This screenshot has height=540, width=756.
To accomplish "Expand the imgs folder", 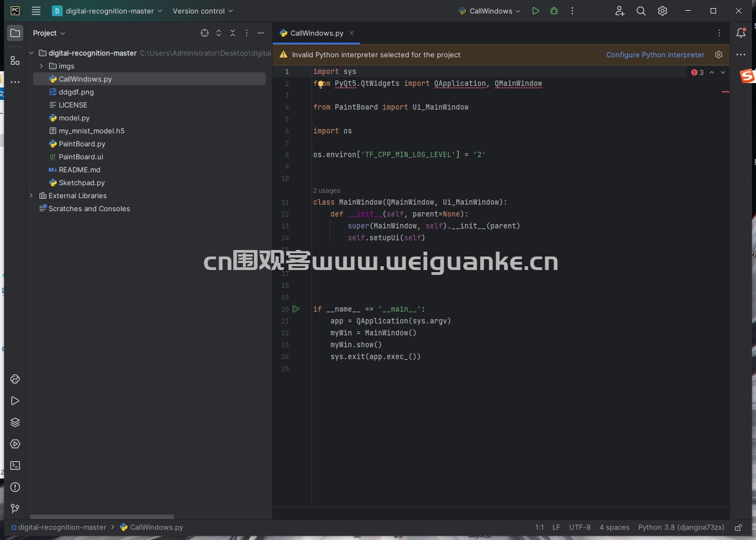I will 42,66.
